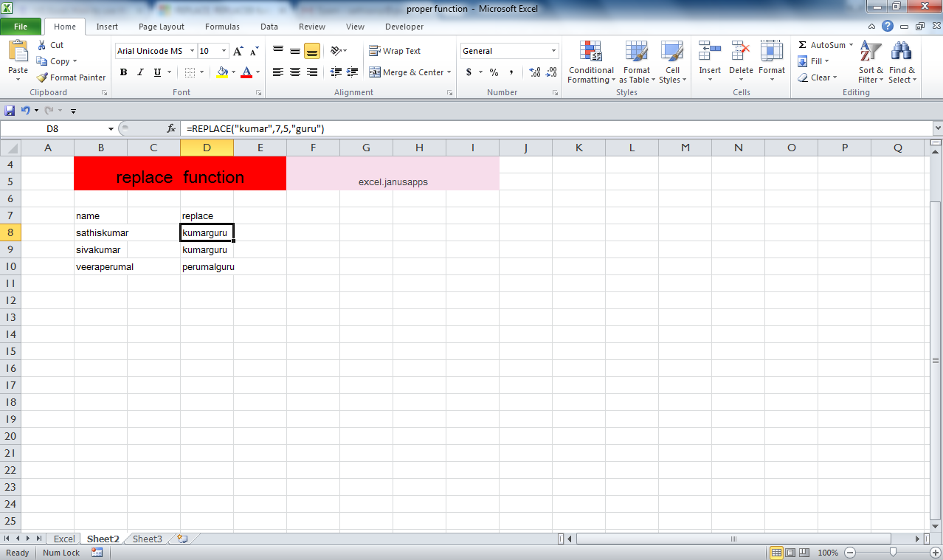The width and height of the screenshot is (943, 560).
Task: Click the Undo arrow icon
Action: pos(25,110)
